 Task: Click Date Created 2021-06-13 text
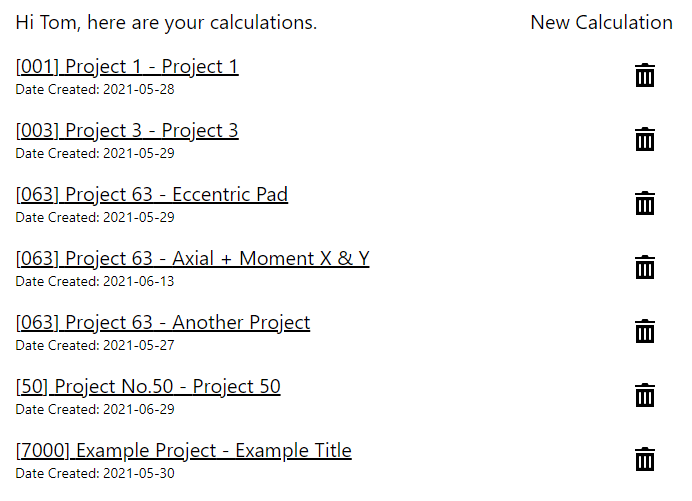pos(95,281)
